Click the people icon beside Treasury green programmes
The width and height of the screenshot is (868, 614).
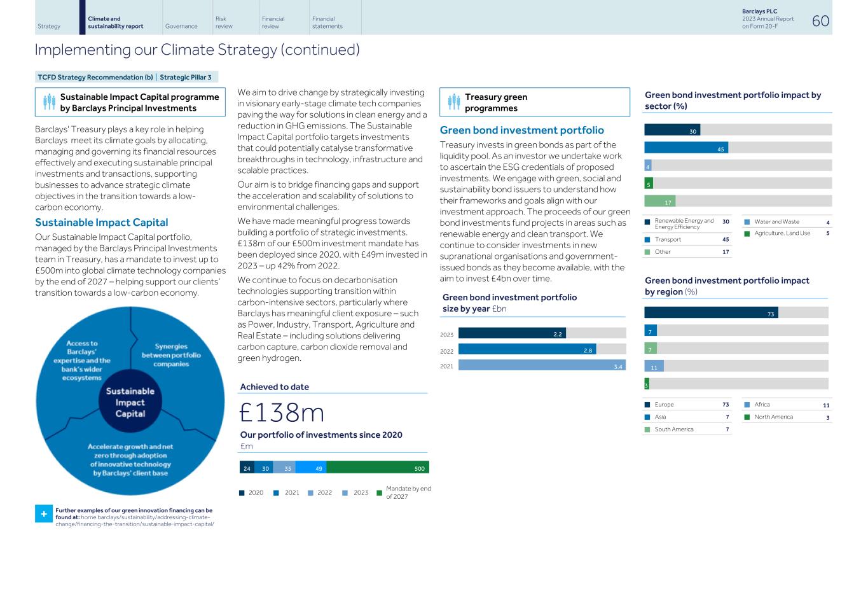[x=455, y=102]
